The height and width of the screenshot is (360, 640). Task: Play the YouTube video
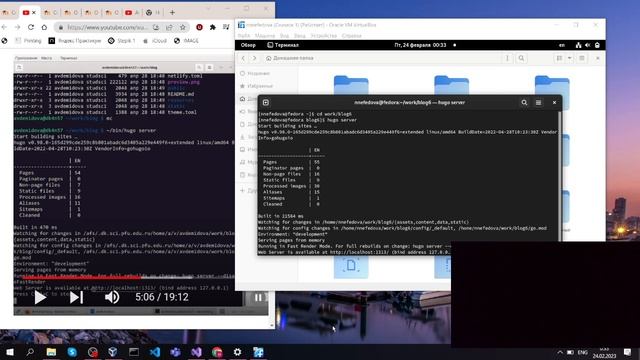click(x=40, y=297)
